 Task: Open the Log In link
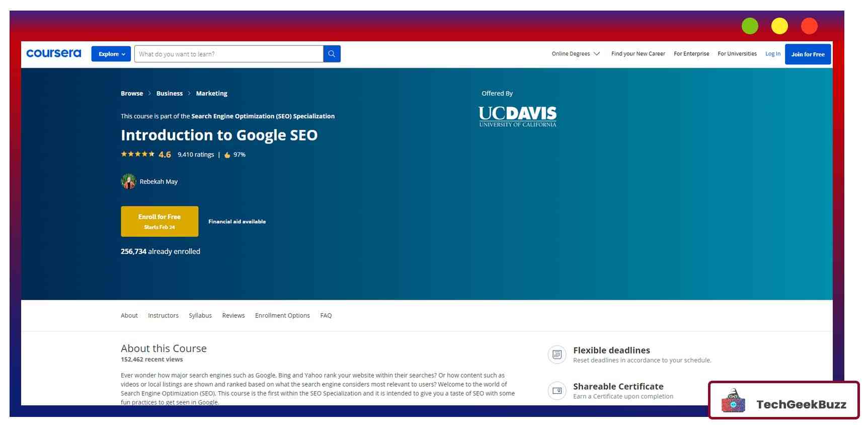(x=772, y=54)
